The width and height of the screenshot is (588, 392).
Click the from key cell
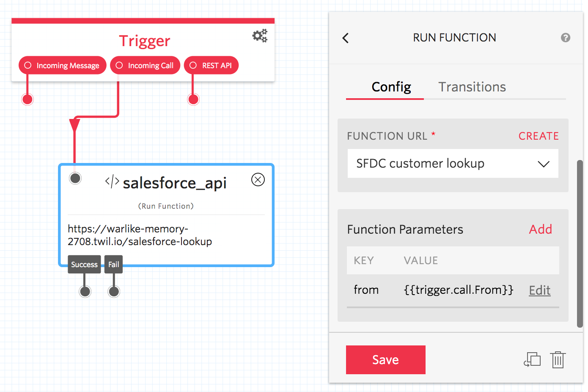(x=366, y=290)
